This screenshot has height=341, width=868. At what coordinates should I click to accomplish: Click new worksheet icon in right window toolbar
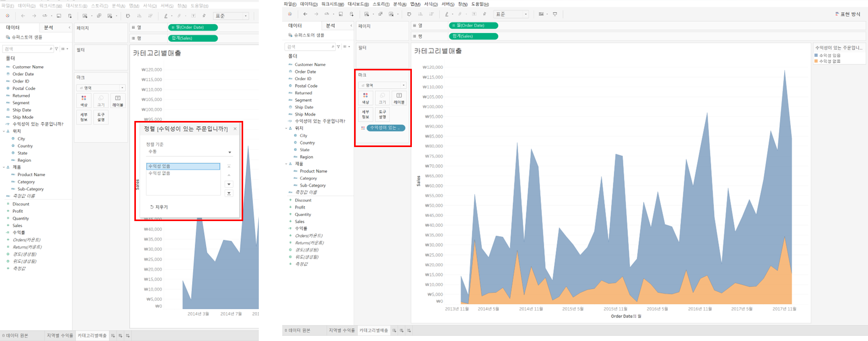pos(368,14)
